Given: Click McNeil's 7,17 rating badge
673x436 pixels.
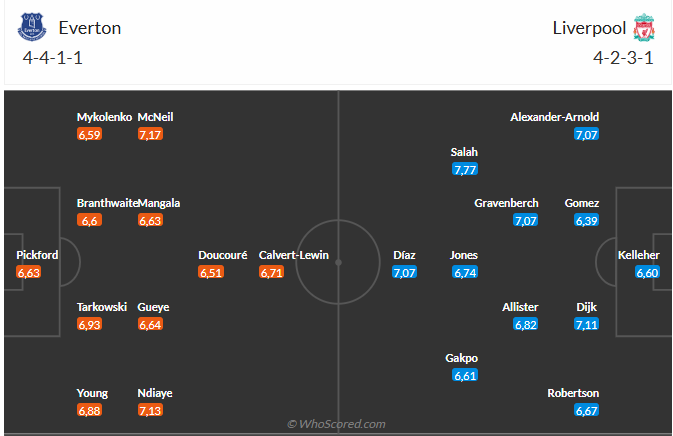Looking at the screenshot, I should pyautogui.click(x=150, y=134).
